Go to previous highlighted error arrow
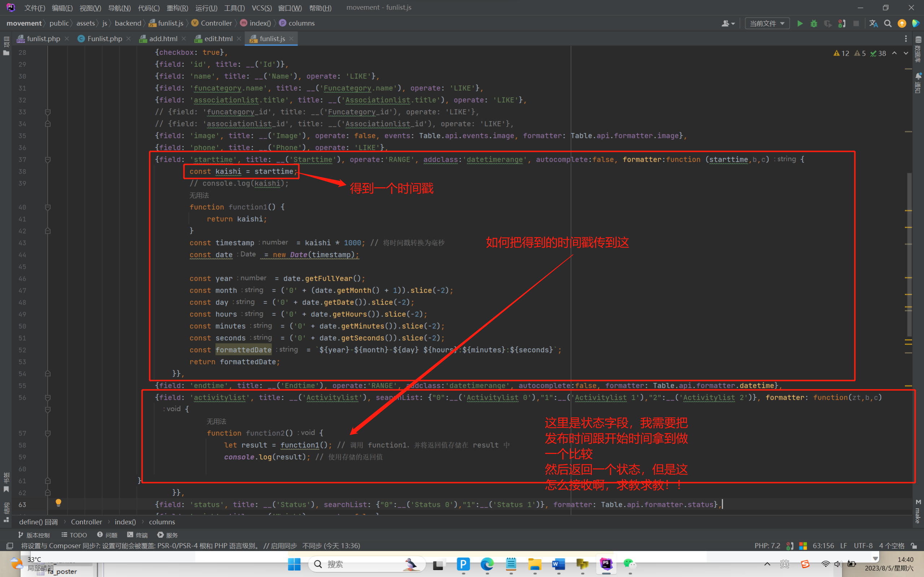The image size is (924, 577). click(x=895, y=53)
